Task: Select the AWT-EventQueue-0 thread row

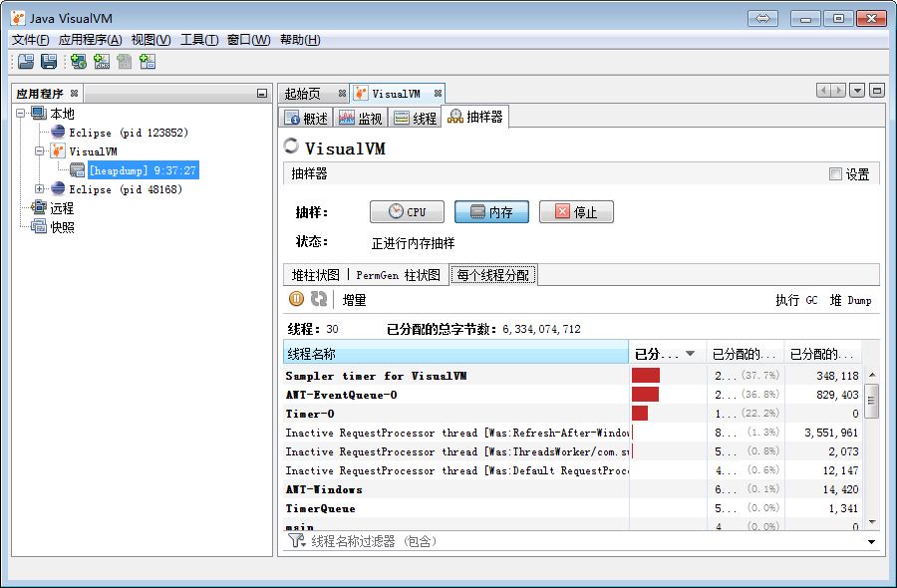Action: pos(573,394)
